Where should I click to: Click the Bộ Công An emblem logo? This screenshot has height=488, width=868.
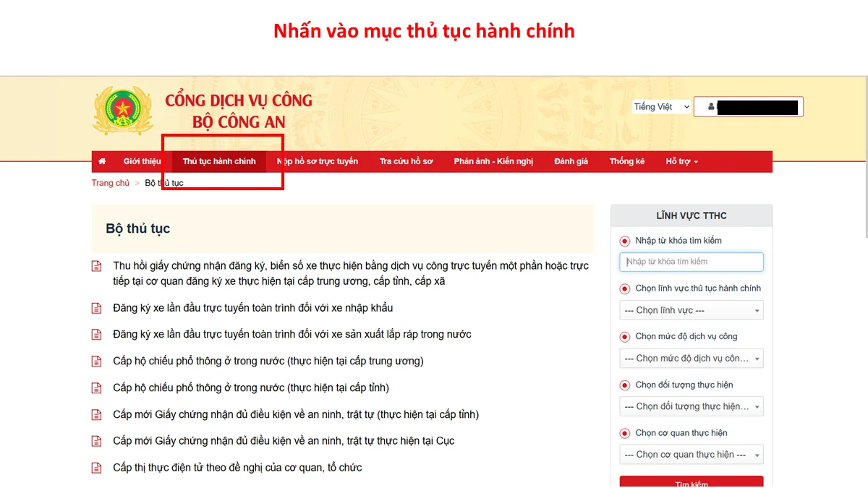point(123,111)
